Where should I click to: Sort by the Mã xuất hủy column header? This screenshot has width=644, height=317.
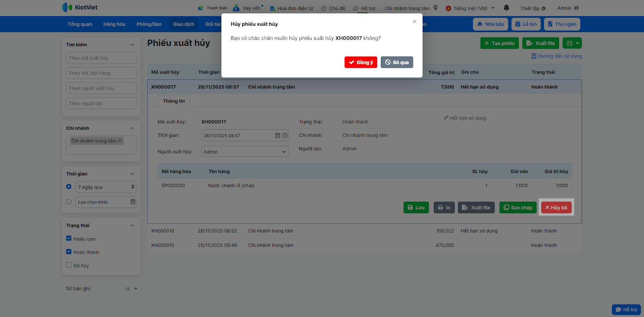tap(165, 72)
